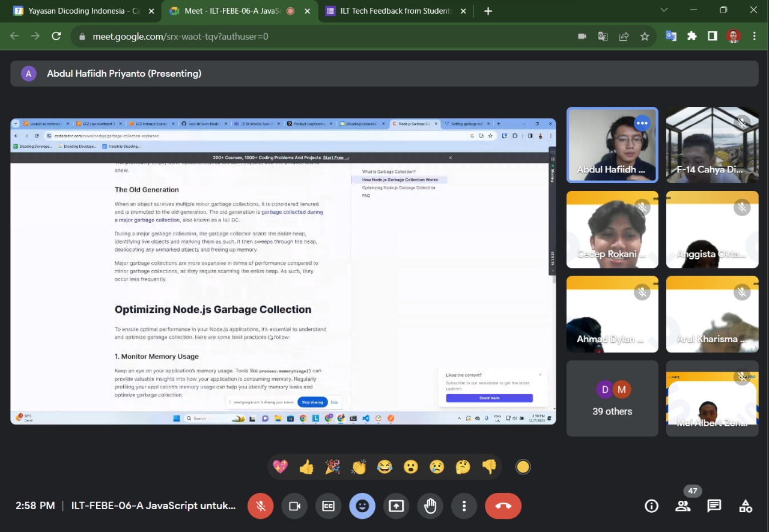Pick the yellow skin tone swatch
769x532 pixels.
pos(523,467)
